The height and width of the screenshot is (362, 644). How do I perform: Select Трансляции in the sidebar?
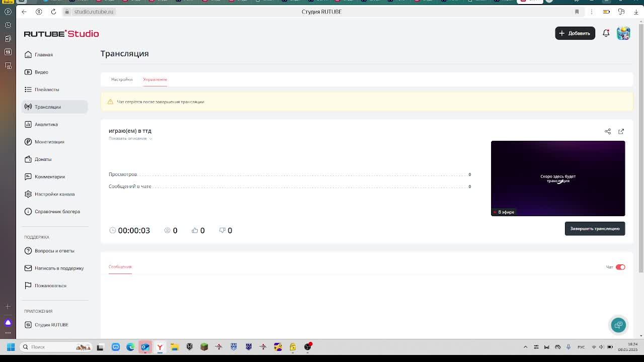54,107
